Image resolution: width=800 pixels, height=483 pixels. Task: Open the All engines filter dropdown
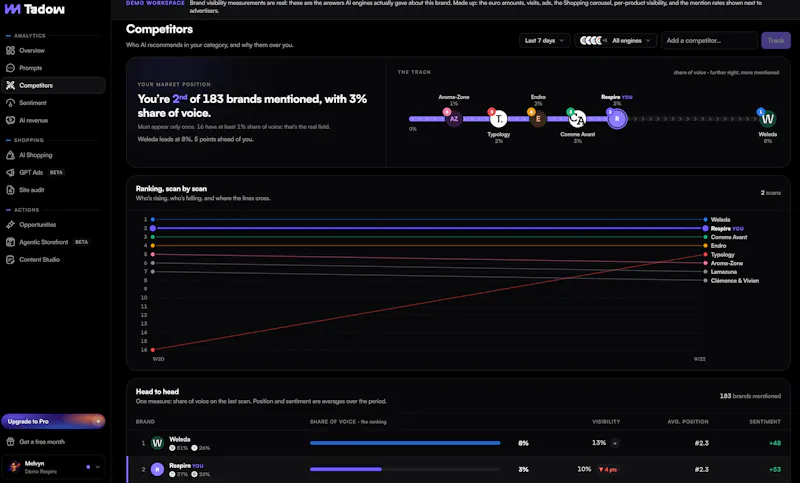(x=616, y=40)
